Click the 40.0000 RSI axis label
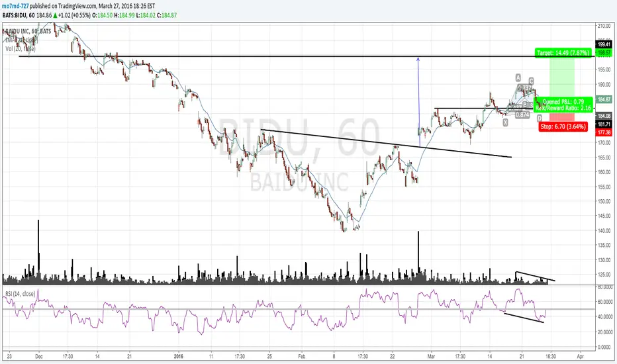Image resolution: width=617 pixels, height=364 pixels. [x=605, y=317]
